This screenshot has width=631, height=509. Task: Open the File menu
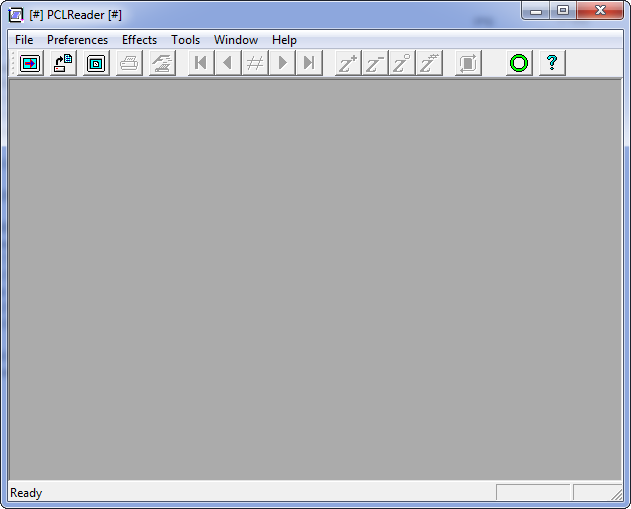coord(24,40)
